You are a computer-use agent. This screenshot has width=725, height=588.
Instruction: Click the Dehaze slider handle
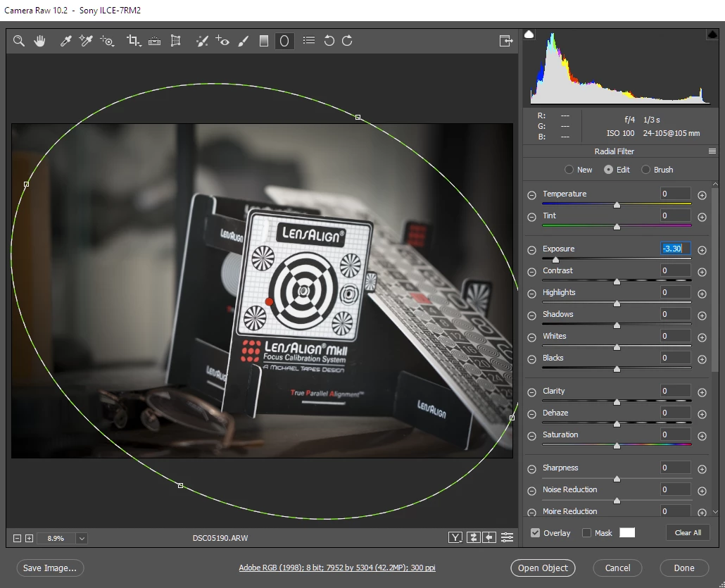(x=617, y=424)
